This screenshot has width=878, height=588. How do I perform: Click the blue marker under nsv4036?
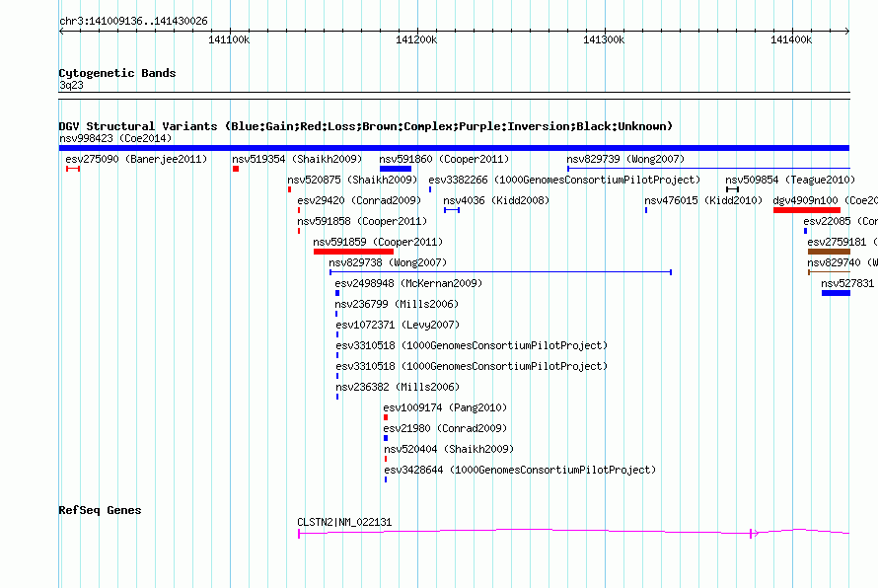click(452, 210)
